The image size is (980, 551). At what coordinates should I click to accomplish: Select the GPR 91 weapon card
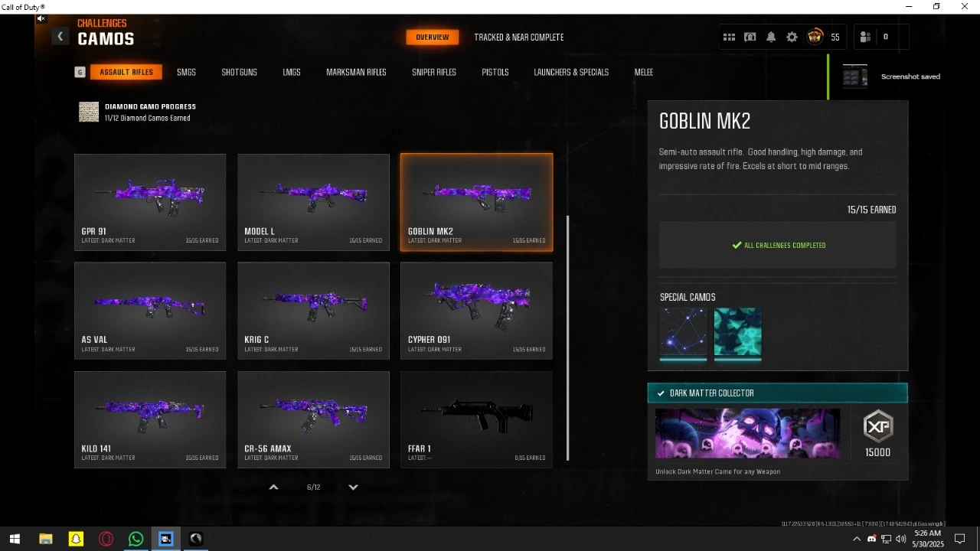coord(150,202)
